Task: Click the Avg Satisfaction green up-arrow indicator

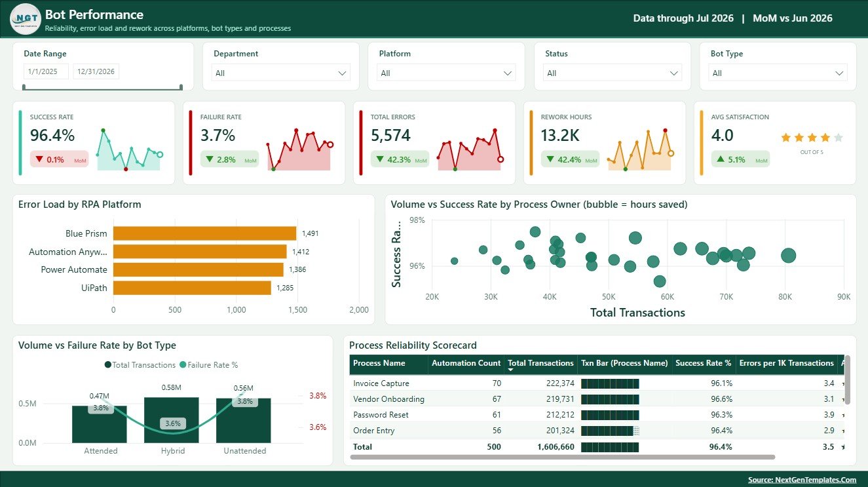Action: coord(721,159)
